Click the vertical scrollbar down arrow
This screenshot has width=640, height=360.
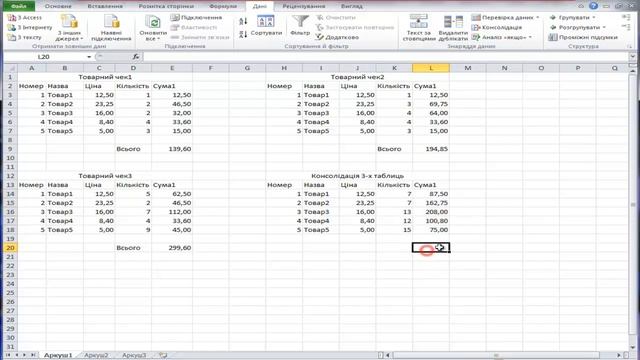coord(632,346)
